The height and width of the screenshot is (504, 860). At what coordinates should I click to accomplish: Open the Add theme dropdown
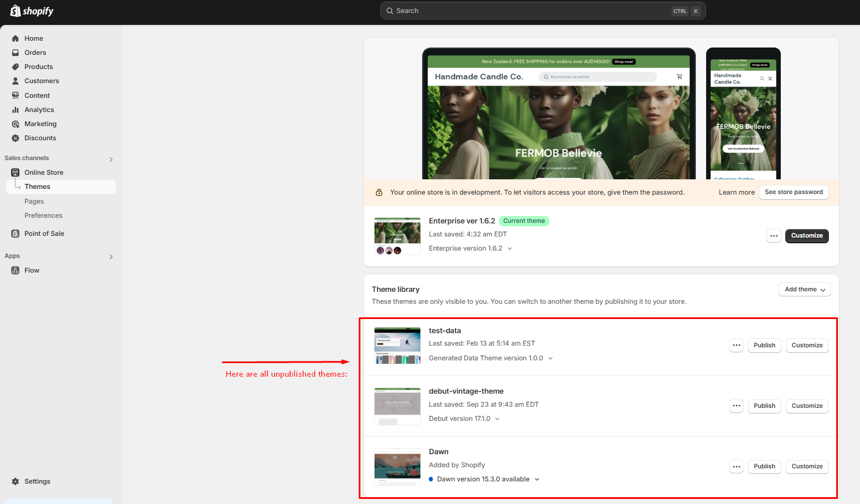[805, 290]
